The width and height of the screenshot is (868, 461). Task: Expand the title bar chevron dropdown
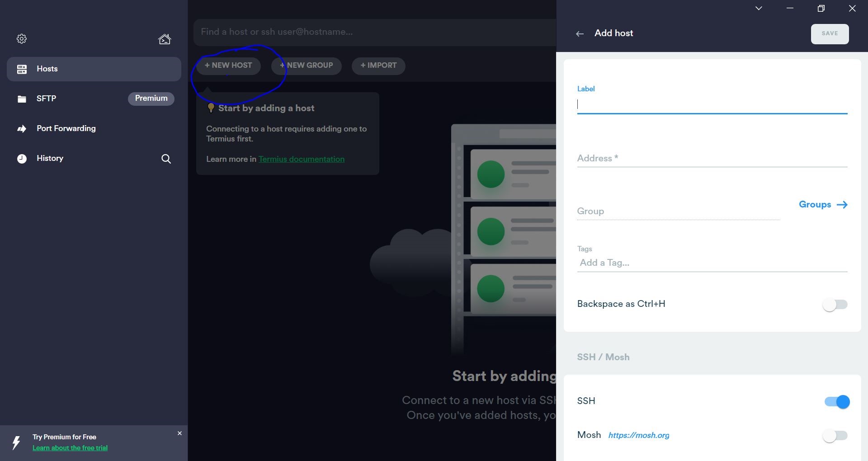(759, 8)
